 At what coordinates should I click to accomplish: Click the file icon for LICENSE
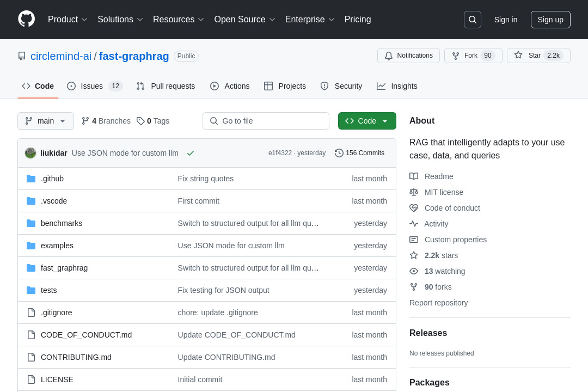(x=31, y=379)
